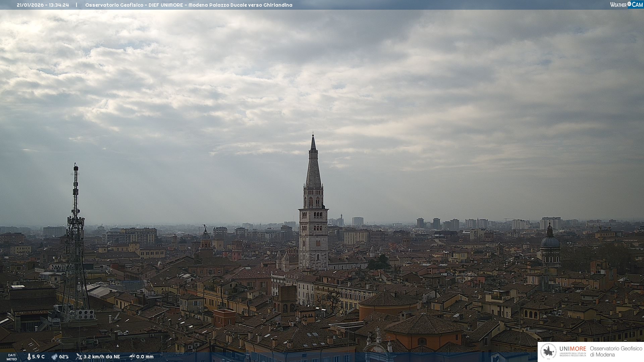This screenshot has height=362, width=644.
Task: Click the WeatherCam logo
Action: point(626,5)
